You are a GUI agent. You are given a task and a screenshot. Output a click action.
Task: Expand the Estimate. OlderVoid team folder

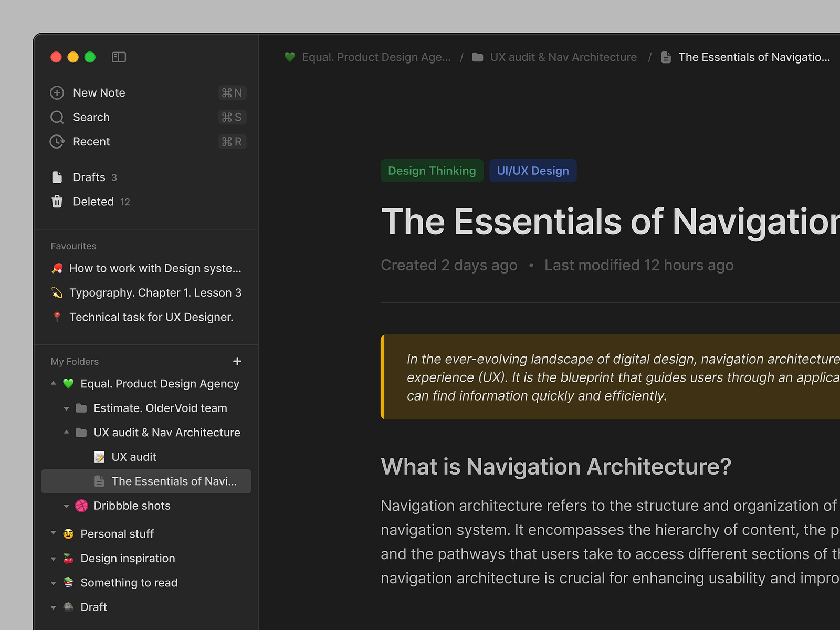[66, 408]
